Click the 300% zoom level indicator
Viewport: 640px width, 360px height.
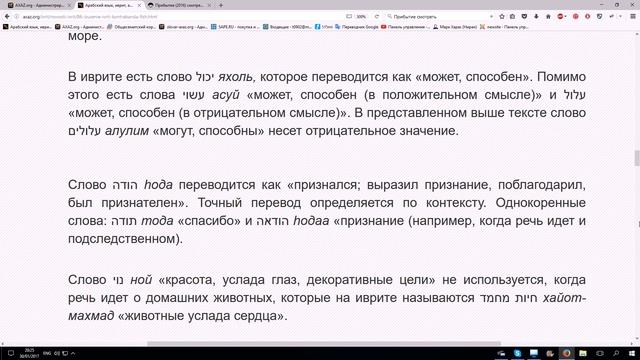[x=361, y=16]
